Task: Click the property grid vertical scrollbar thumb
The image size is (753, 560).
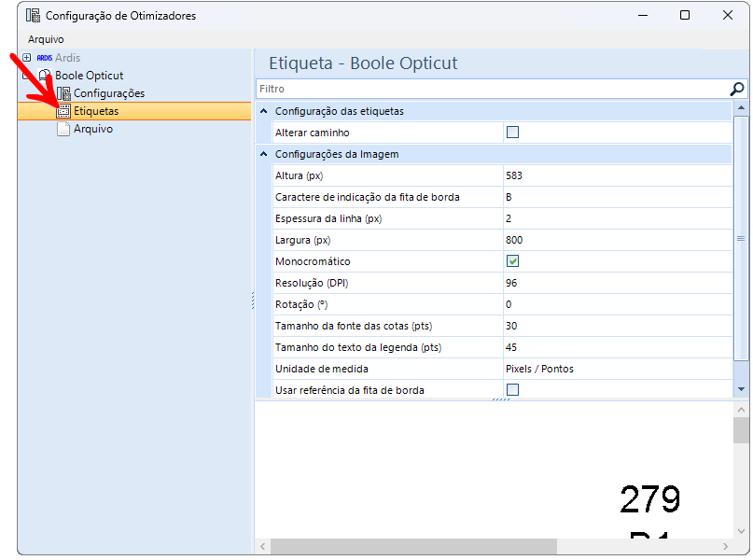Action: pyautogui.click(x=741, y=238)
